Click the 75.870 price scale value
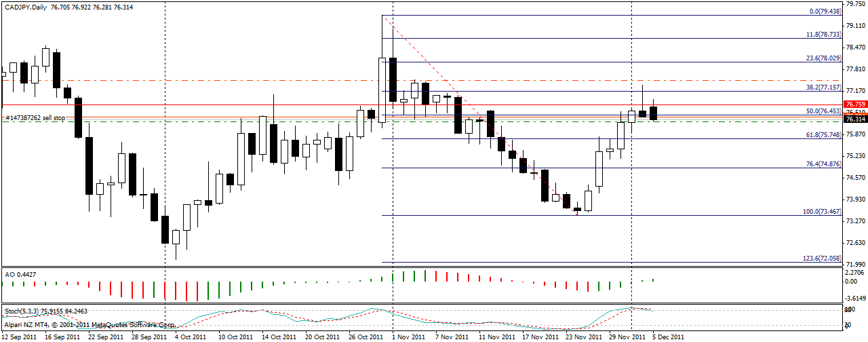This screenshot has width=868, height=342. pyautogui.click(x=855, y=134)
